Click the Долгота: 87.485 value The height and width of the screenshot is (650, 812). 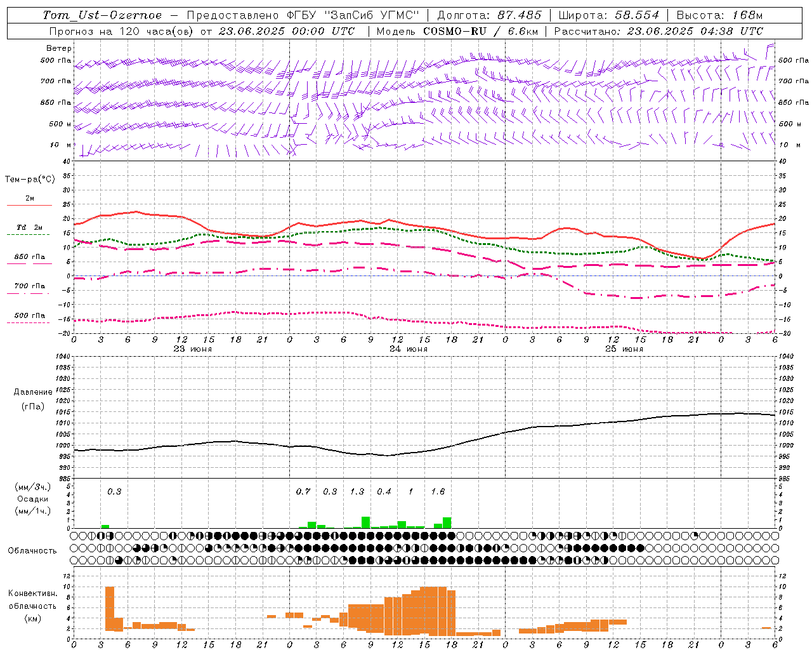coord(489,15)
